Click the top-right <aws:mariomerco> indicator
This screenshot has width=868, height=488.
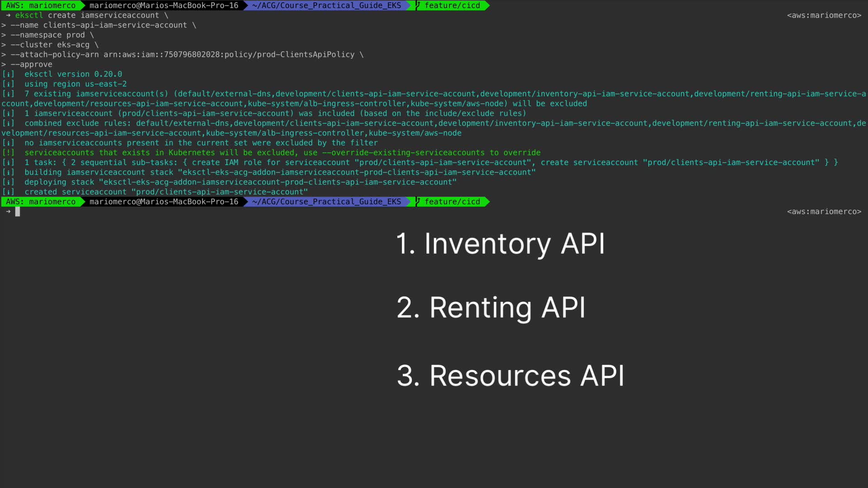824,15
